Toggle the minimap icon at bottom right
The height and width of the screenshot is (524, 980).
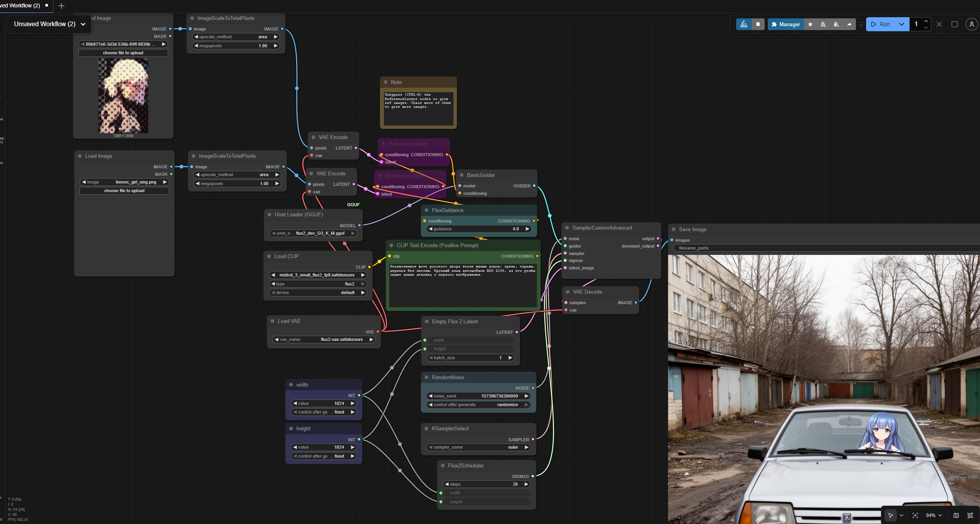point(956,515)
